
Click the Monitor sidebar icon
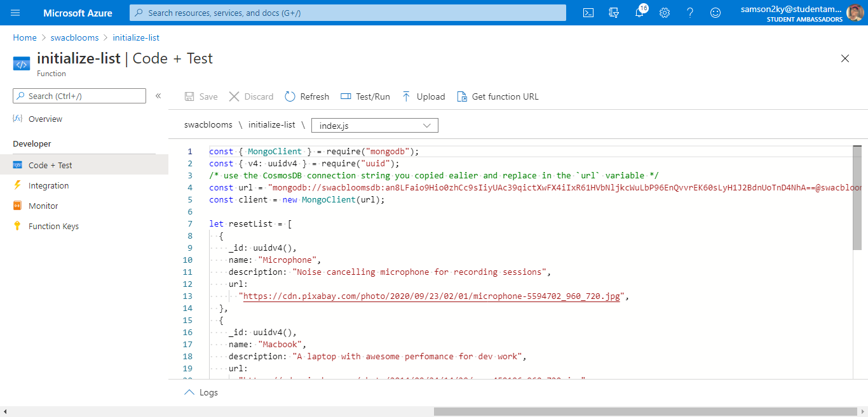(17, 206)
